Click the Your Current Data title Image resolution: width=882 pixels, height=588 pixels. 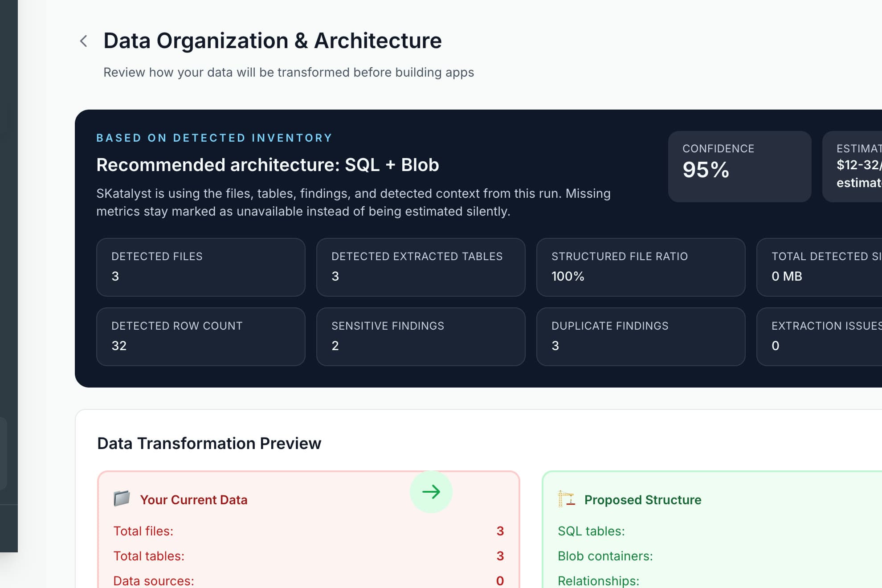(x=194, y=500)
